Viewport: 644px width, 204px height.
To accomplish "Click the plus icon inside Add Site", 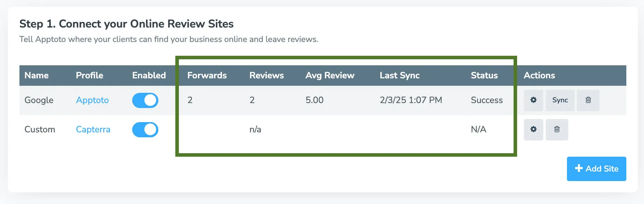I will coord(579,169).
